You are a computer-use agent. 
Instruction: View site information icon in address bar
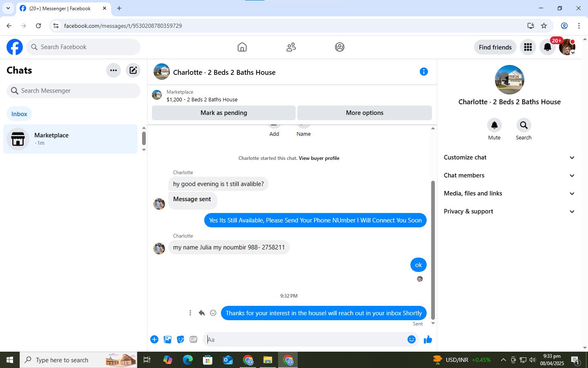click(56, 26)
